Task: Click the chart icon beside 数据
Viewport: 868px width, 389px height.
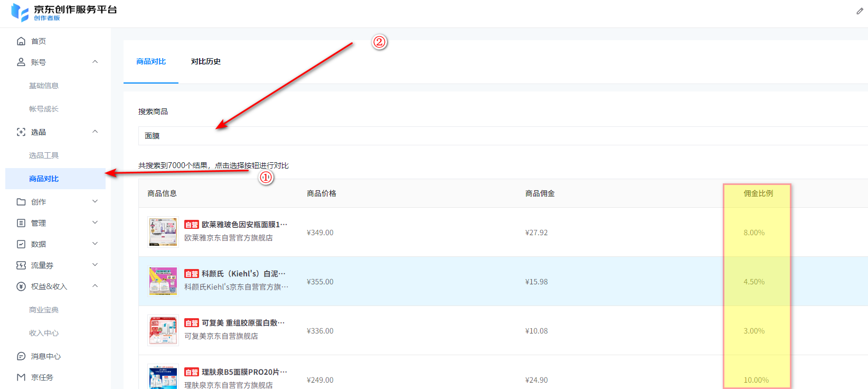Action: click(21, 244)
